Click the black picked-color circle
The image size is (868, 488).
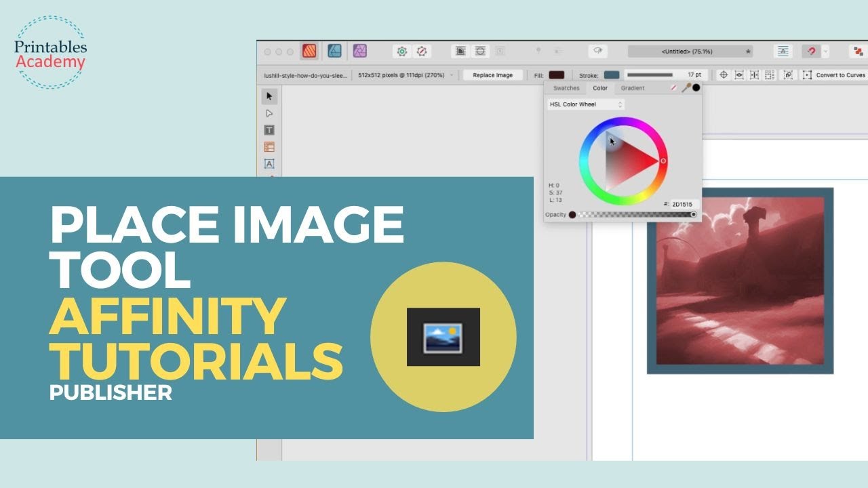(696, 87)
